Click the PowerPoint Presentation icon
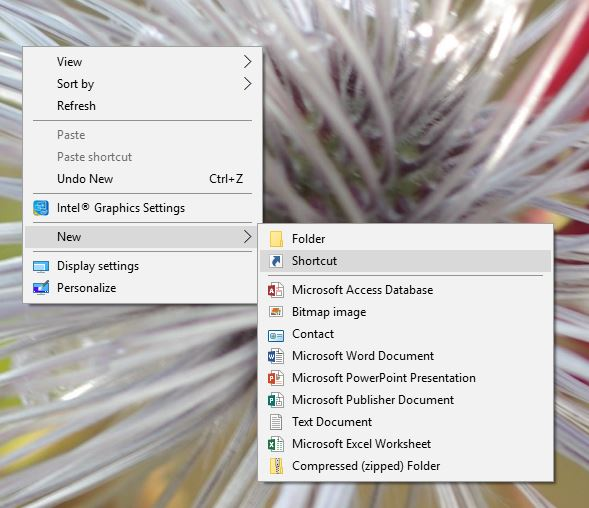589x508 pixels. [x=276, y=378]
